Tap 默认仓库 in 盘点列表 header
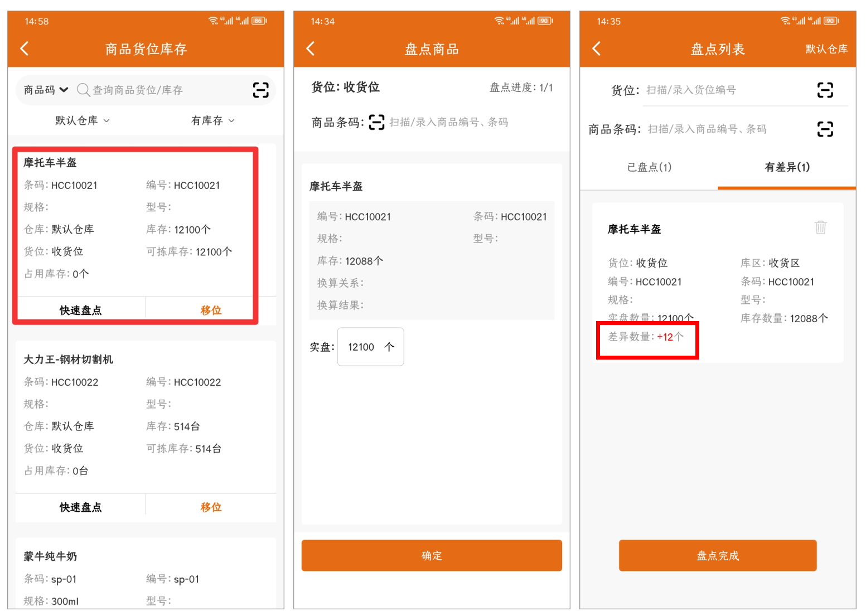866x616 pixels. click(826, 49)
